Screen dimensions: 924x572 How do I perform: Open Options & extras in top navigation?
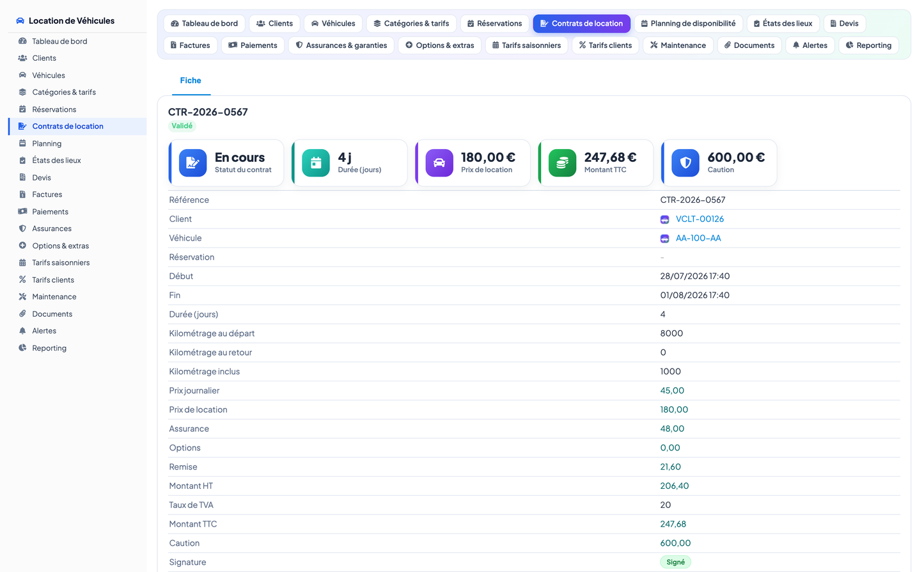click(x=440, y=45)
